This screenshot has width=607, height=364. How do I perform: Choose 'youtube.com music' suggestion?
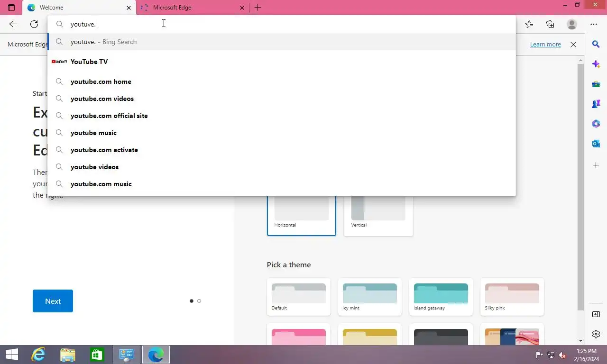coord(282,184)
